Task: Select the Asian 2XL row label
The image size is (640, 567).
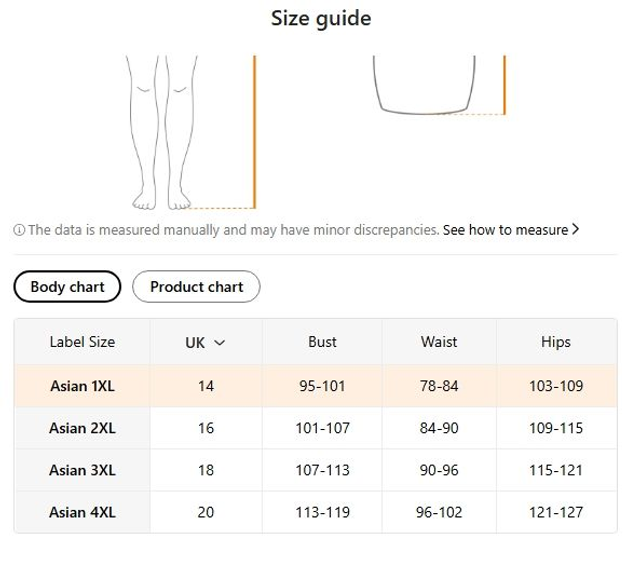Action: click(x=82, y=428)
